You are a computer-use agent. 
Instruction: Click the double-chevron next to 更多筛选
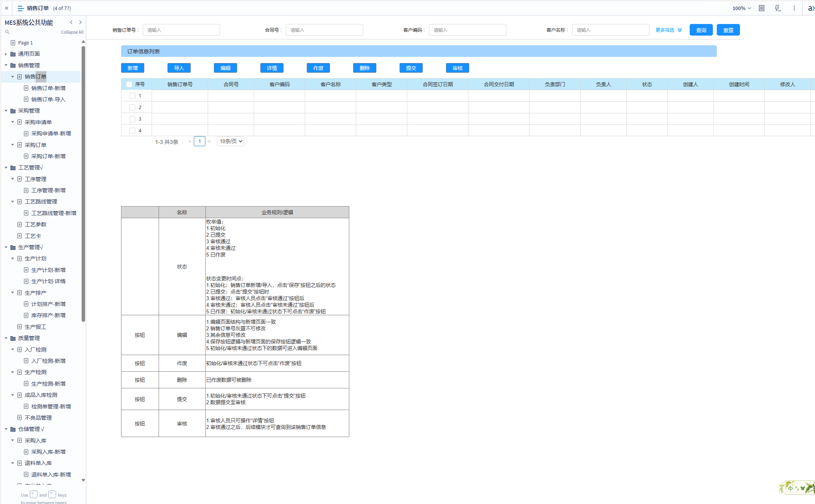point(680,30)
